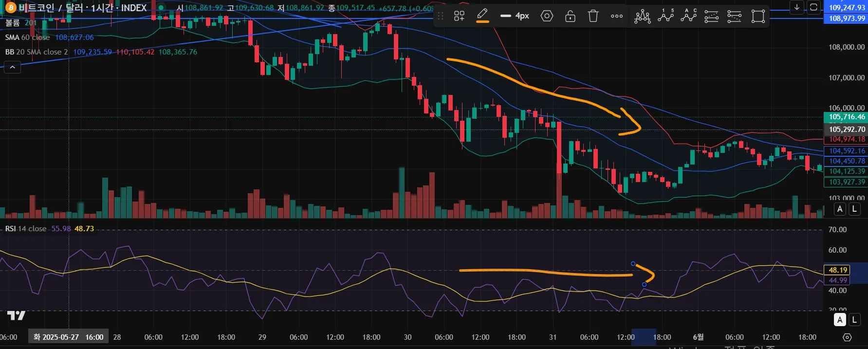Lock the selected drawing
The height and width of the screenshot is (349, 868).
coord(570,16)
